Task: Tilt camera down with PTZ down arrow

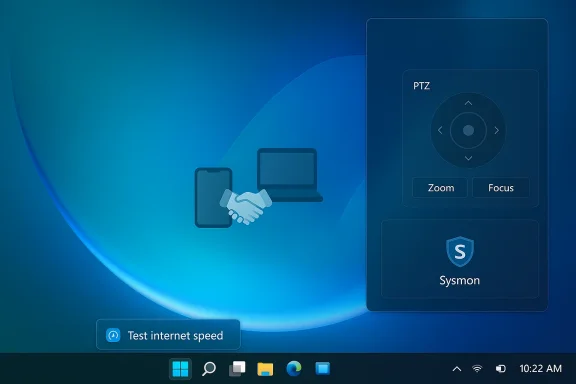Action: click(x=468, y=158)
